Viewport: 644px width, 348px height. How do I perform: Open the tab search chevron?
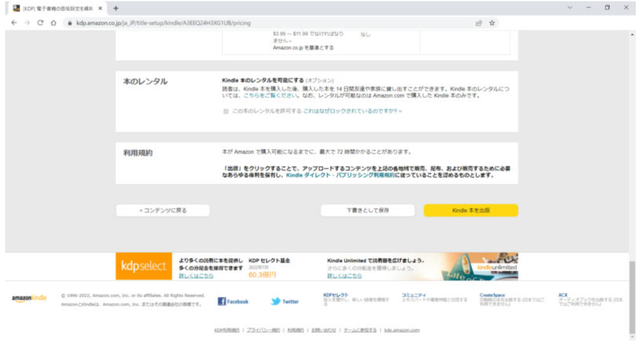(x=570, y=8)
